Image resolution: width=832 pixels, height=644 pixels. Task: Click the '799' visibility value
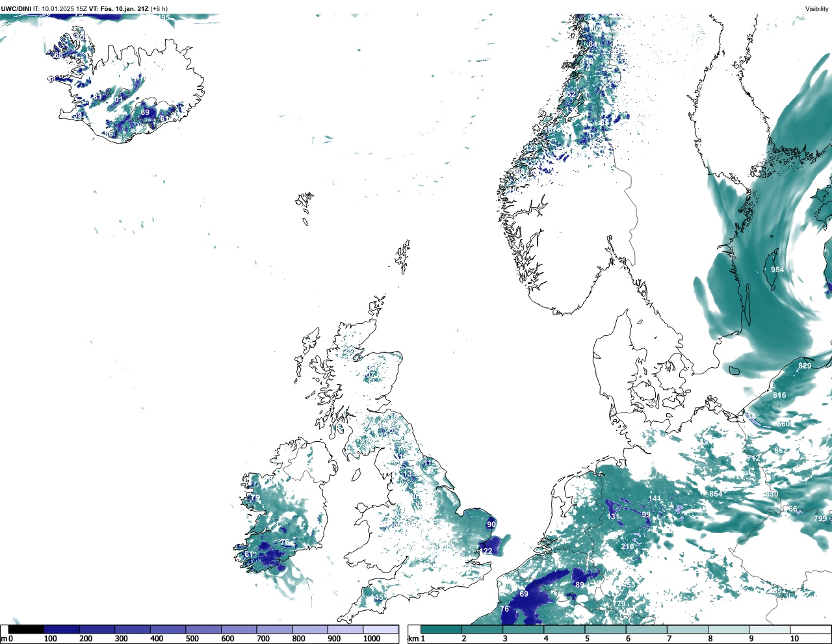820,519
